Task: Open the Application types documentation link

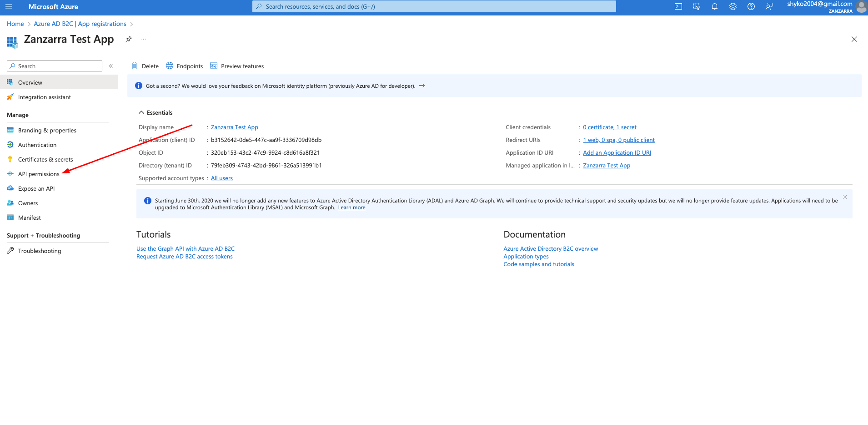Action: pyautogui.click(x=526, y=257)
